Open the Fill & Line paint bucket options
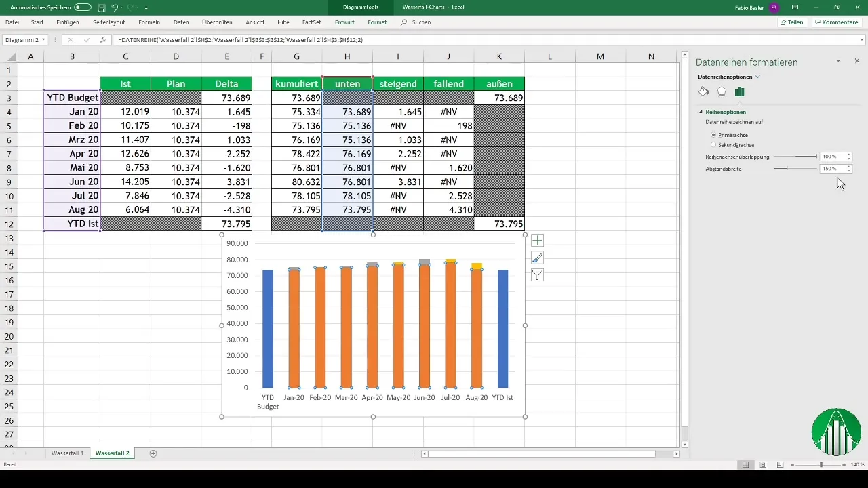Image resolution: width=868 pixels, height=488 pixels. click(x=704, y=91)
